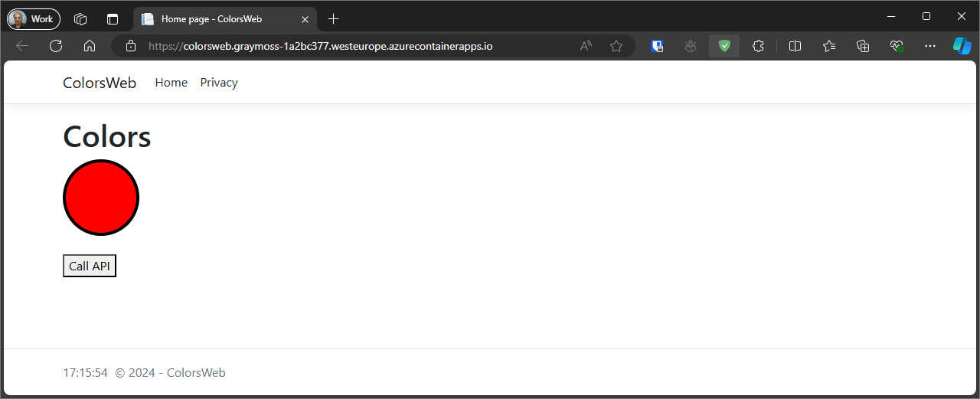Select the Colors heading text
This screenshot has width=980, height=399.
[107, 137]
